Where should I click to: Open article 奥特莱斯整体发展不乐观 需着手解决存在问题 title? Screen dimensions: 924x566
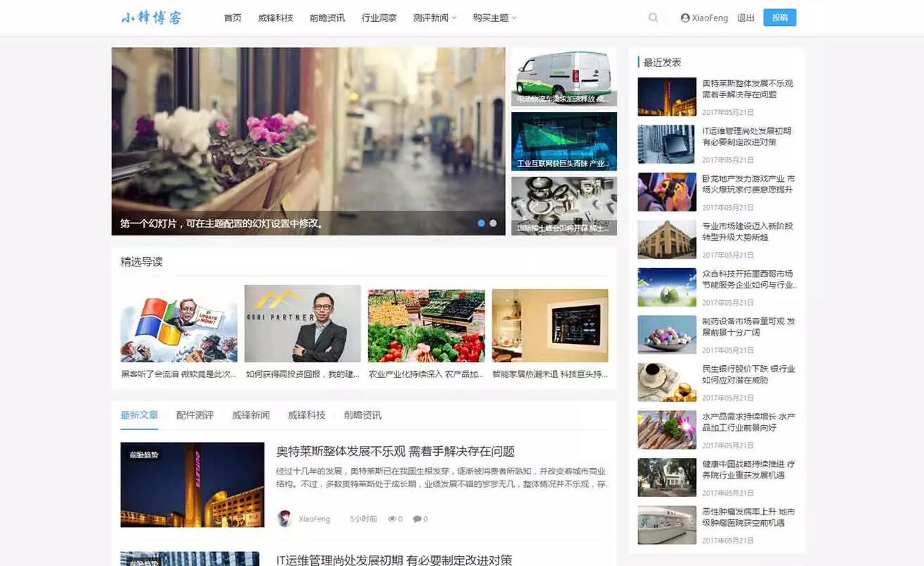tap(396, 451)
